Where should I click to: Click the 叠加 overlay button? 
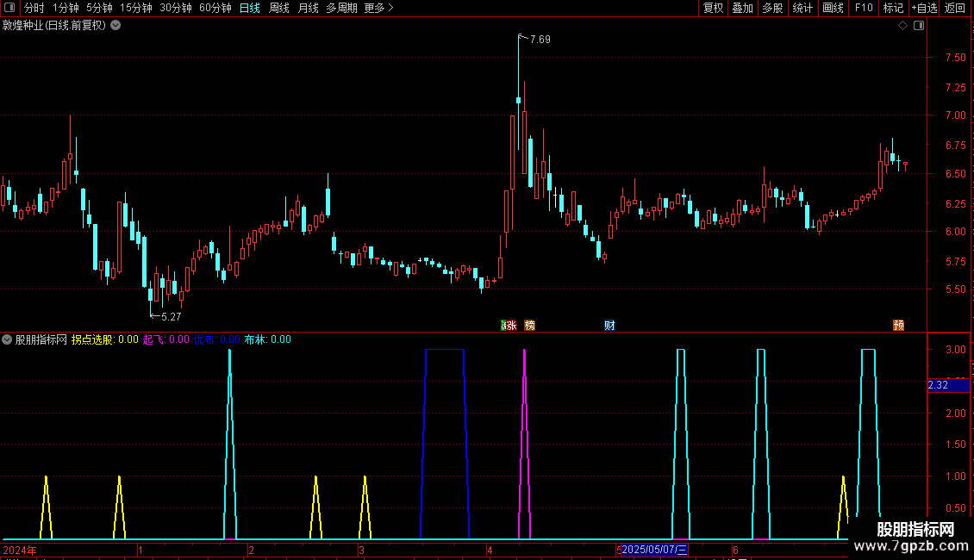click(x=743, y=8)
